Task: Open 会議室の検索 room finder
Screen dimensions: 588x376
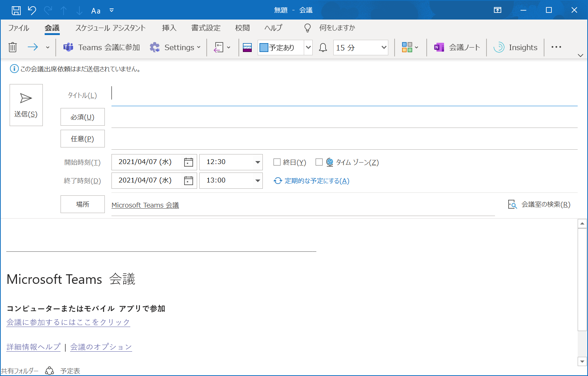Action: point(539,204)
